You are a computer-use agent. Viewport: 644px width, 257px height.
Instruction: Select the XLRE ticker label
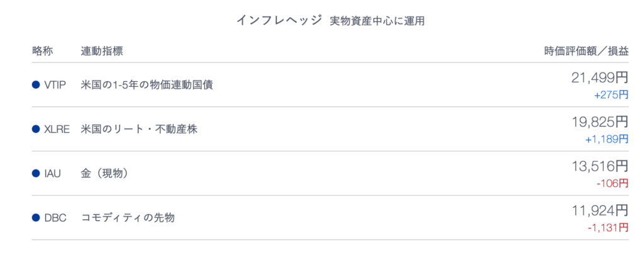click(x=57, y=129)
